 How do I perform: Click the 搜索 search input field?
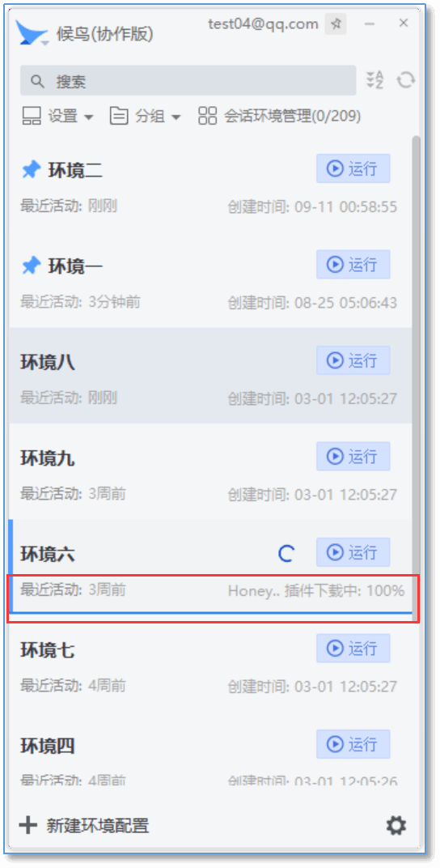[188, 81]
